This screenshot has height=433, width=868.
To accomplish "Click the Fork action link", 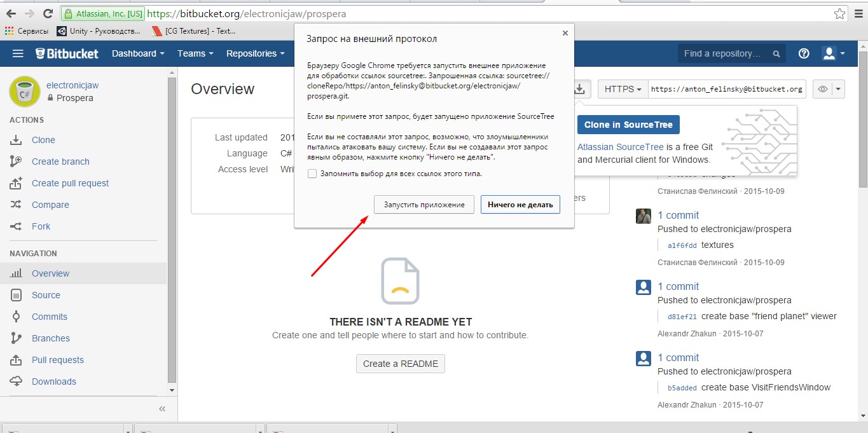I will point(41,226).
